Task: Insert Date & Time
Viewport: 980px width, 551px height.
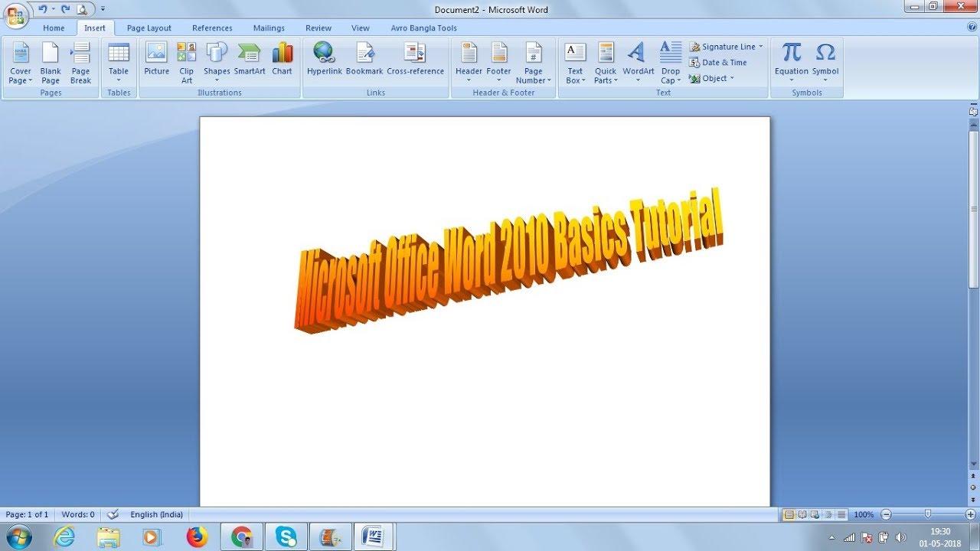Action: pyautogui.click(x=718, y=63)
